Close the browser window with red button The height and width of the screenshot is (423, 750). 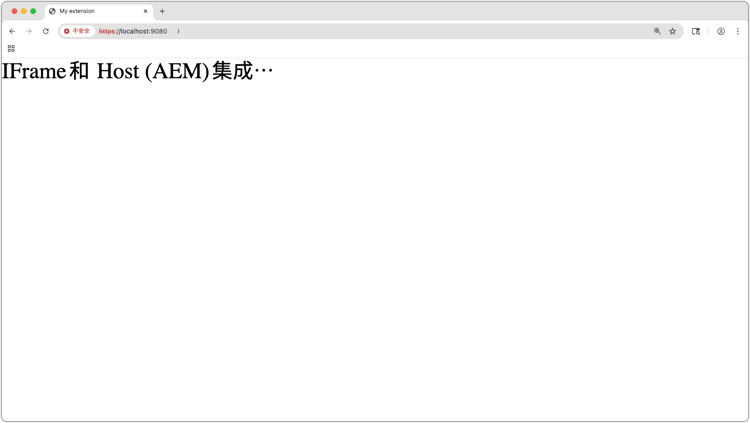[14, 11]
